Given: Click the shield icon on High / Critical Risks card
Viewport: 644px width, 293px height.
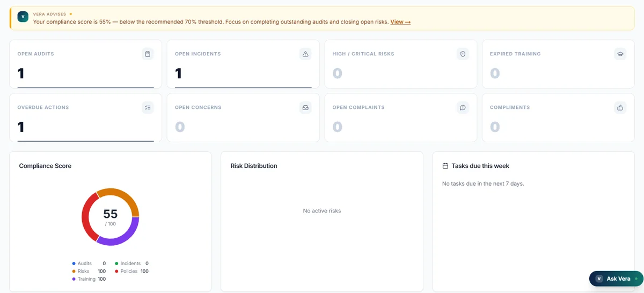Looking at the screenshot, I should tap(463, 54).
